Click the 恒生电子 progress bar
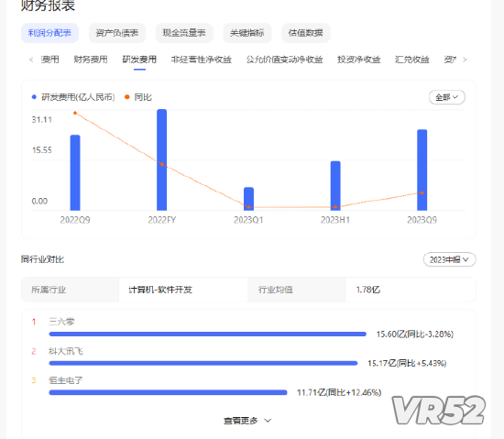Screen dimensions: 504x439 point(168,392)
